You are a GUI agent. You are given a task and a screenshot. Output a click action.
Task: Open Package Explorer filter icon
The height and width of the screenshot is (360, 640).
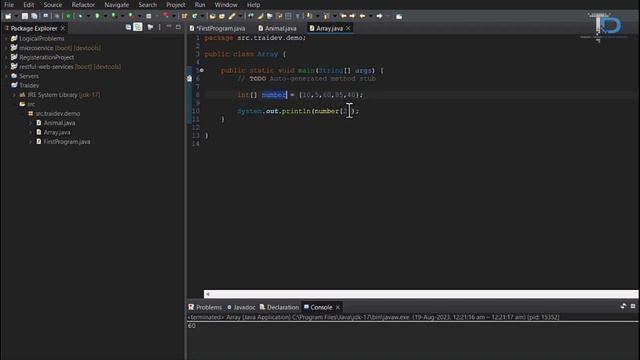click(150, 27)
